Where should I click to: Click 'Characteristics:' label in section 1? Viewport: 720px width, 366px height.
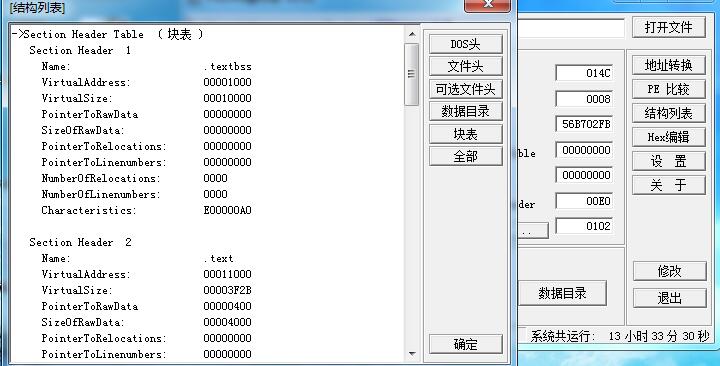[89, 210]
